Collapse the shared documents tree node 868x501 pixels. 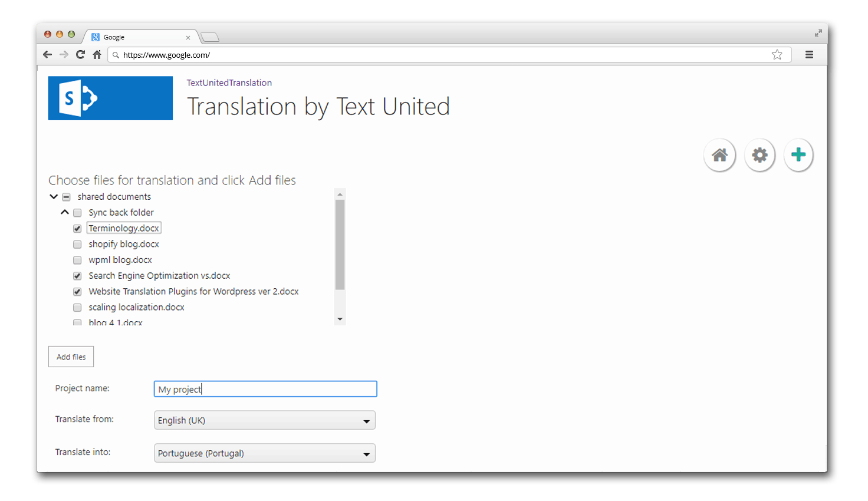(x=54, y=197)
